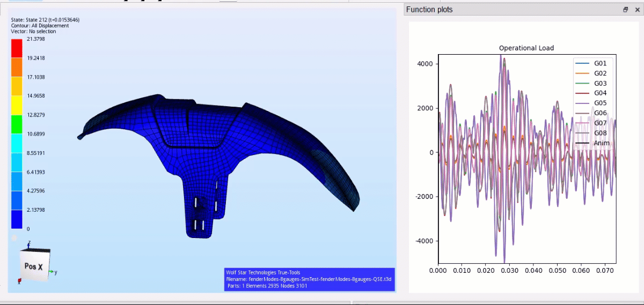
Task: Click the 0.030 x-axis tick label
Action: [x=509, y=271]
